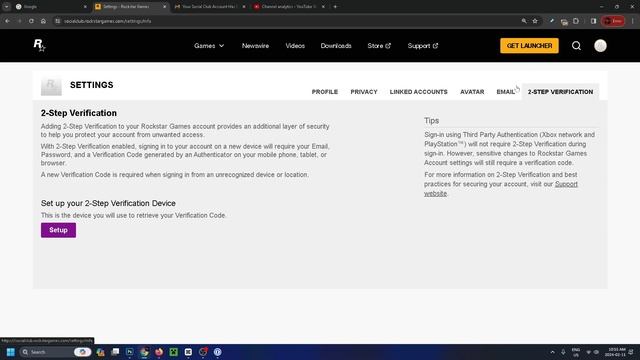Screen dimensions: 640x360
Task: Click the Rockstar Games logo
Action: click(x=39, y=45)
